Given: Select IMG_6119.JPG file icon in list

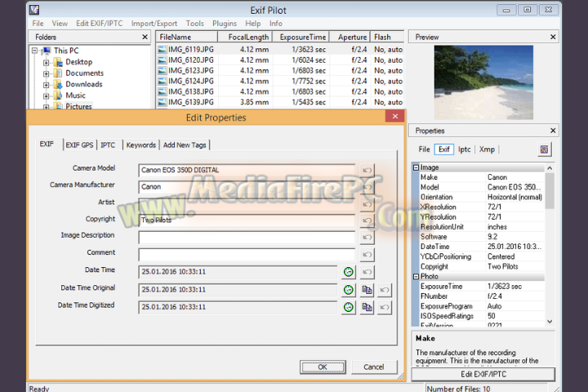Looking at the screenshot, I should pos(162,50).
